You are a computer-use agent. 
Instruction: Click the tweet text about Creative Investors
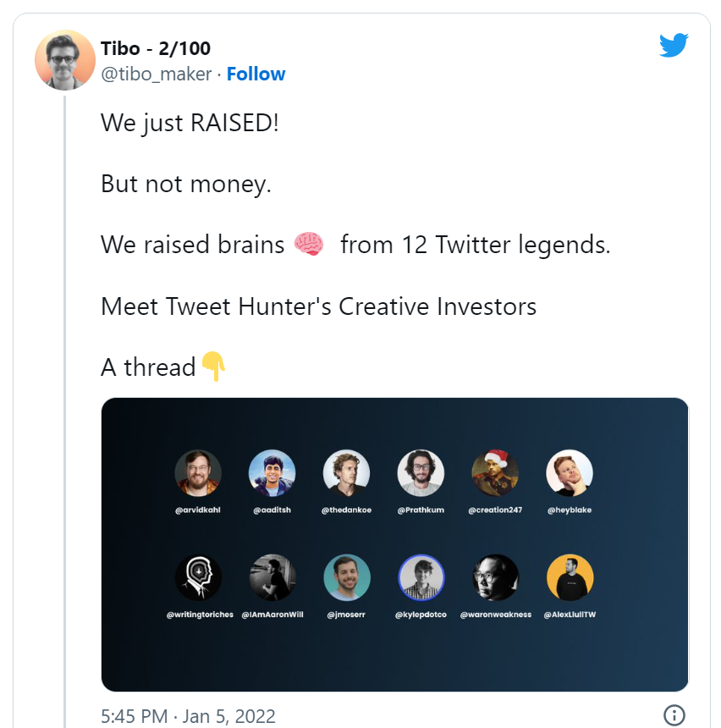[318, 306]
